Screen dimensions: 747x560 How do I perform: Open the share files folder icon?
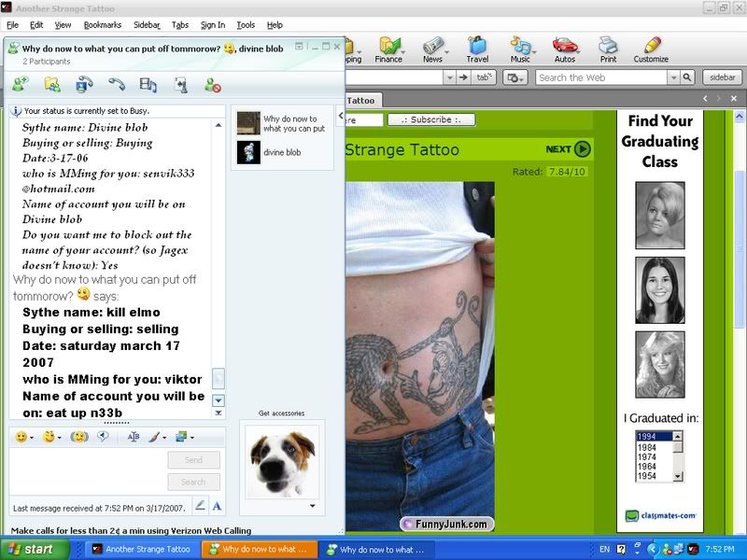(52, 85)
